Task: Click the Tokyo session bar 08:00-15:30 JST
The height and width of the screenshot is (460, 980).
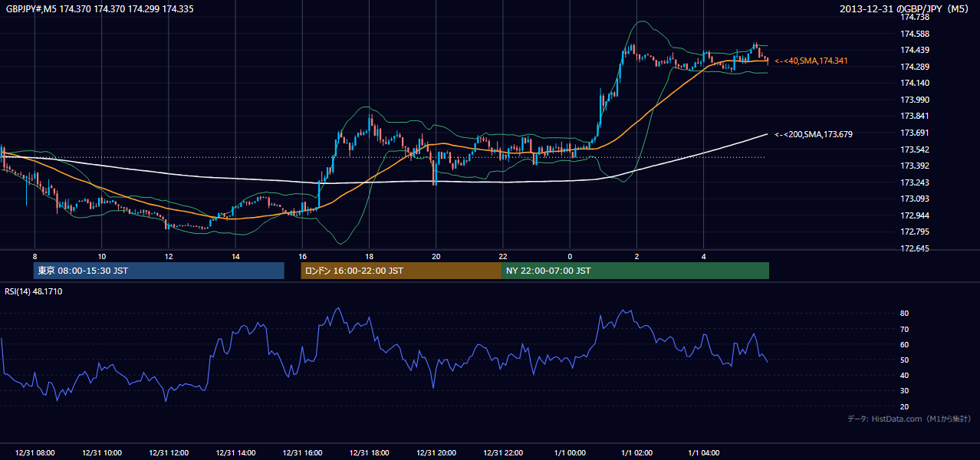Action: (159, 271)
